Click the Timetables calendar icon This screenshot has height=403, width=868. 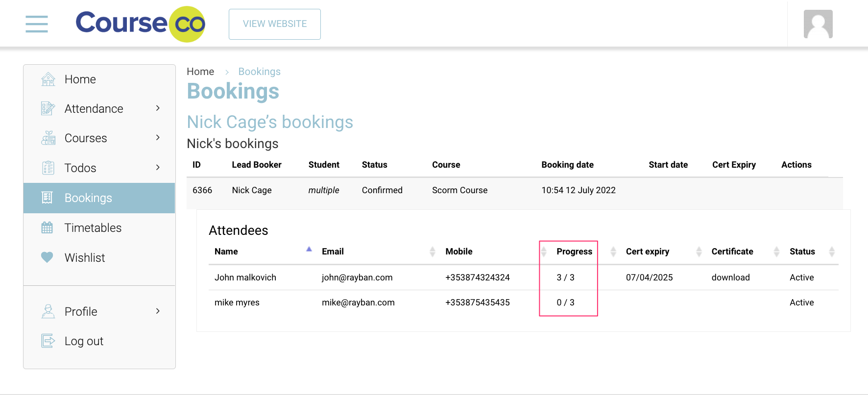pyautogui.click(x=47, y=228)
